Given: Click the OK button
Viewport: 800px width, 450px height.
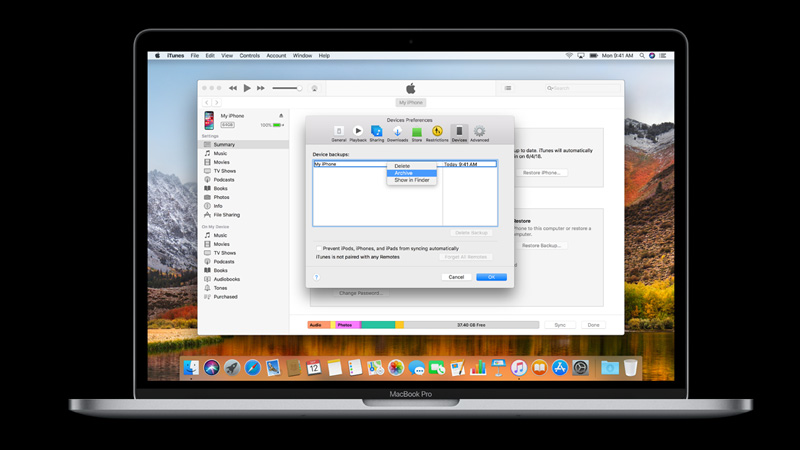Looking at the screenshot, I should (491, 277).
